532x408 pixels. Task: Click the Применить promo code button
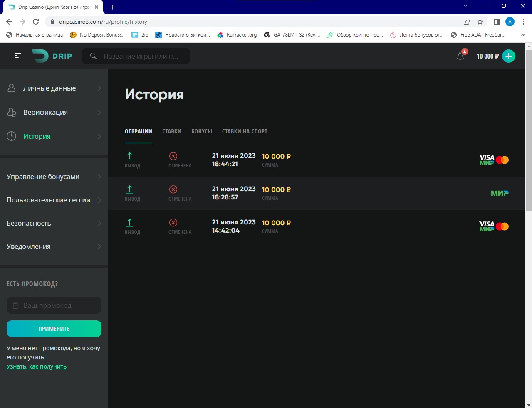pos(54,329)
